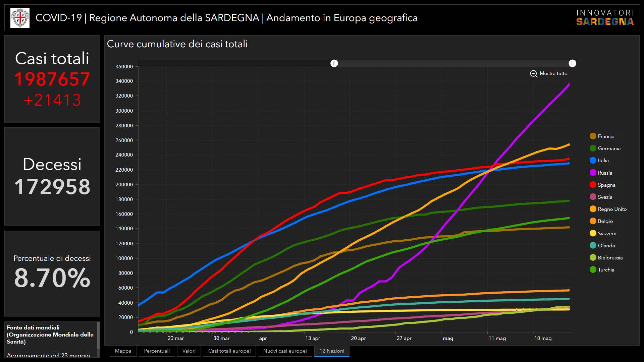This screenshot has width=644, height=362.
Task: Click the Russia purple legend marker
Action: coord(593,173)
